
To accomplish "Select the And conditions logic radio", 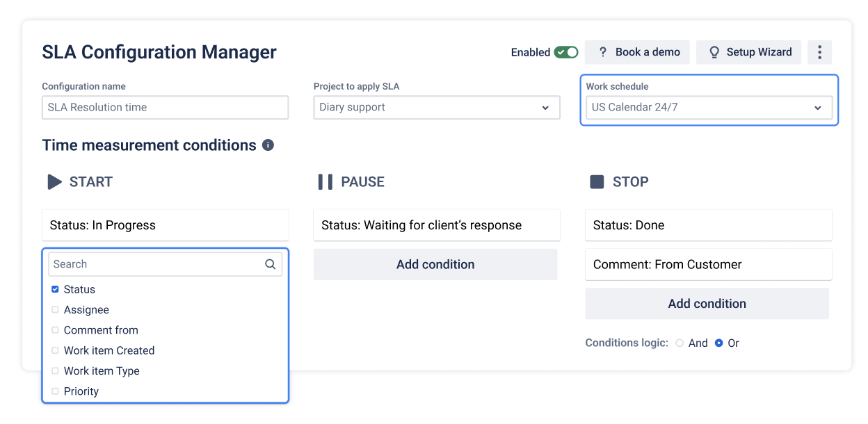I will click(x=680, y=343).
